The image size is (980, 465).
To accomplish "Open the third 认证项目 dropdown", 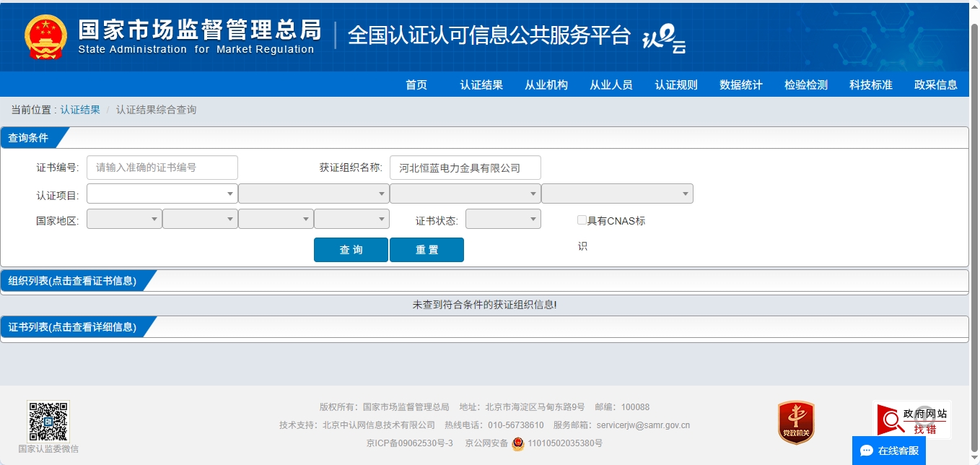I will 465,194.
